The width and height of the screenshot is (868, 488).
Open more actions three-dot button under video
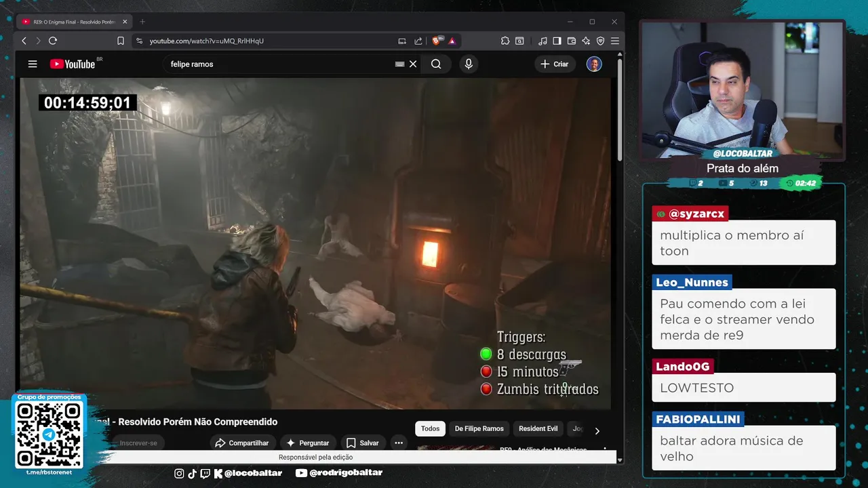(x=399, y=443)
